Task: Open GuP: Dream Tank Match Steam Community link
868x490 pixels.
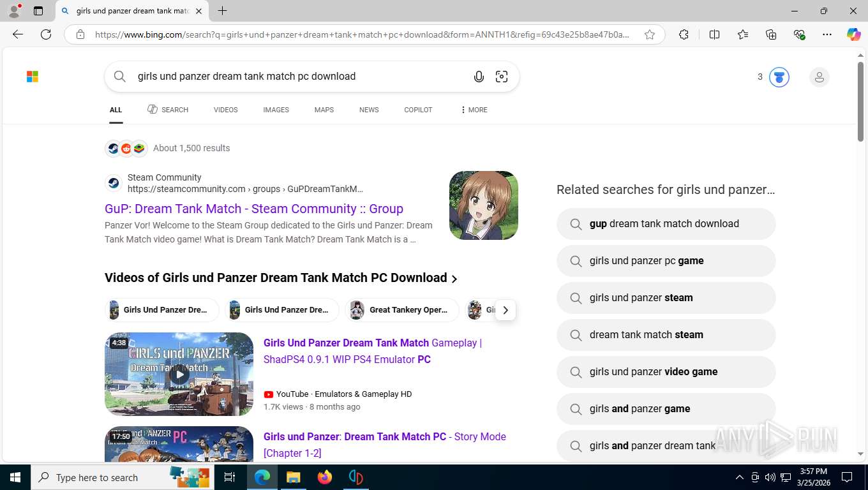Action: (254, 209)
